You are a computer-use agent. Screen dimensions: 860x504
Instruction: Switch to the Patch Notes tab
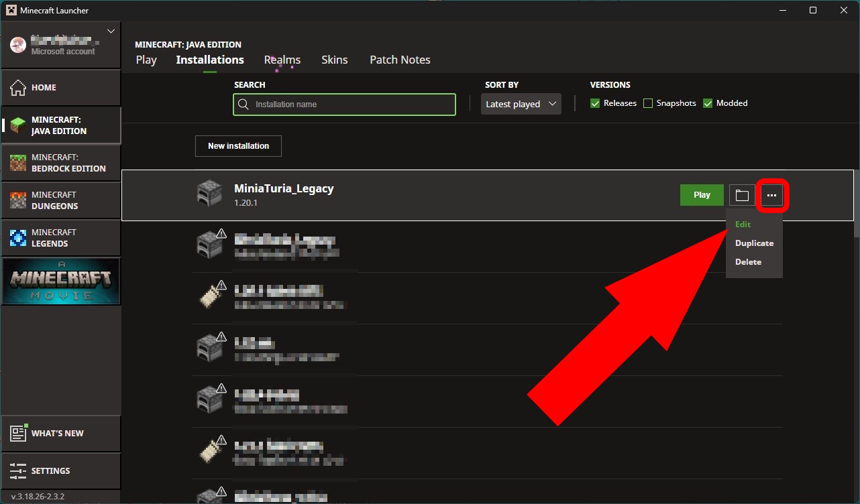point(400,60)
